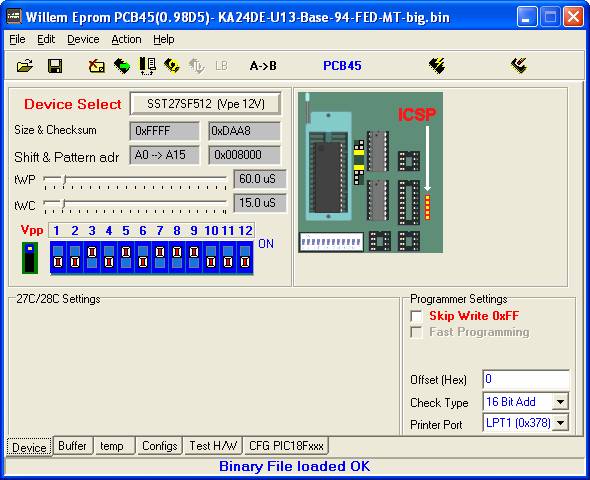Switch to the Buffer tab

tap(72, 446)
